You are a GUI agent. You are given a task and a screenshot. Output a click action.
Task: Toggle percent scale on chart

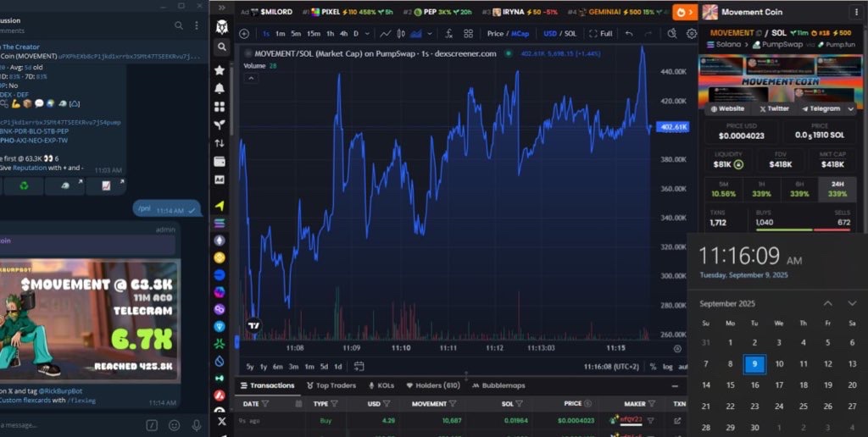[x=654, y=367]
